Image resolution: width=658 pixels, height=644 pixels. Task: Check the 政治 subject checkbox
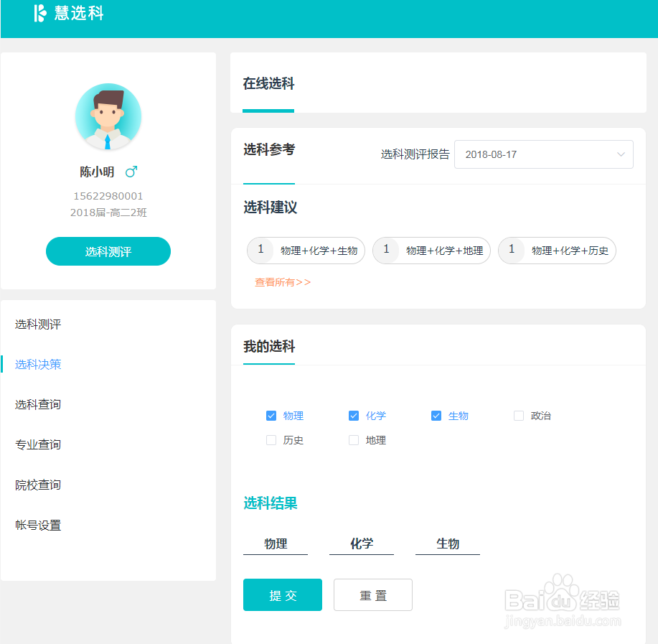pos(518,415)
